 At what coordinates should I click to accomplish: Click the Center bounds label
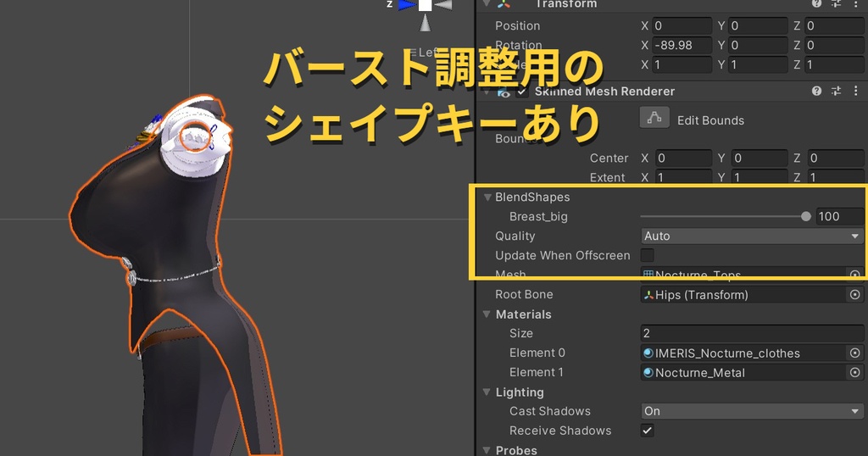coord(609,158)
